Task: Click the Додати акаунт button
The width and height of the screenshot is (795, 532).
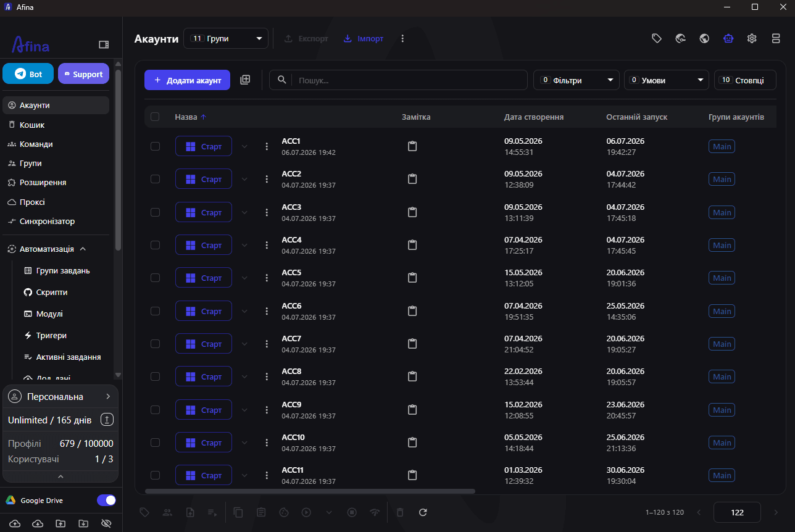Action: click(187, 80)
